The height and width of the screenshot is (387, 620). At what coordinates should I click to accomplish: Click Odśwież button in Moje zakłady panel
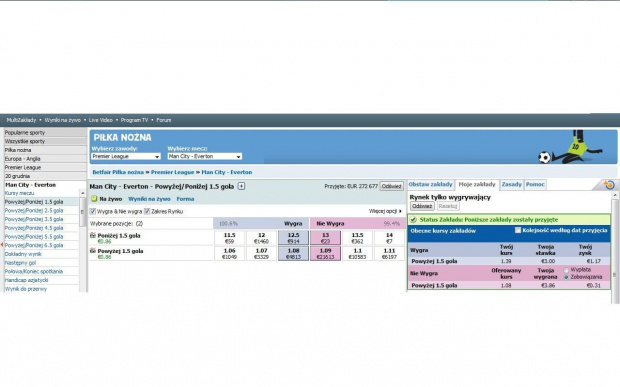click(422, 206)
